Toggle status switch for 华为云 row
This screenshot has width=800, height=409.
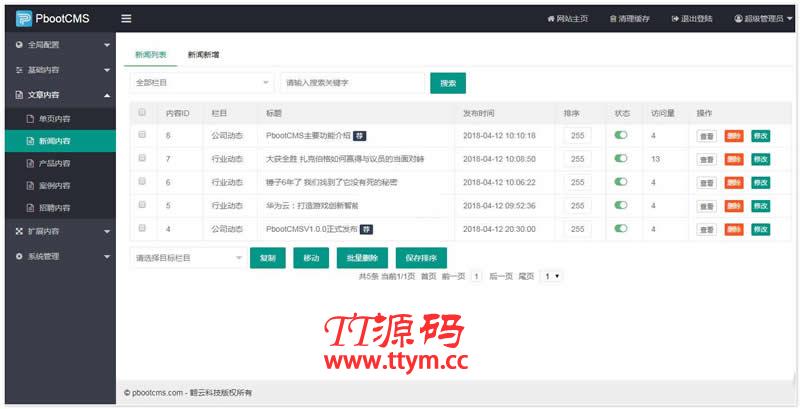point(621,205)
